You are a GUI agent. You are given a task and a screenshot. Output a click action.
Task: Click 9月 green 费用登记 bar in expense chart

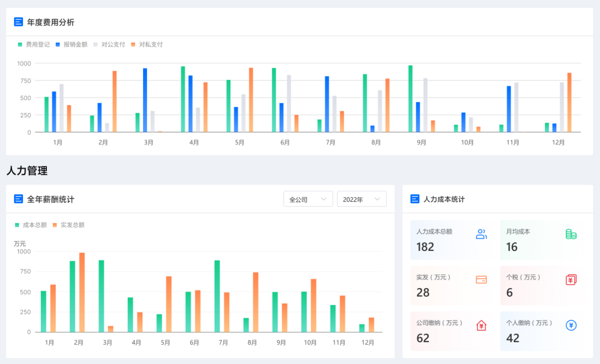(x=410, y=99)
